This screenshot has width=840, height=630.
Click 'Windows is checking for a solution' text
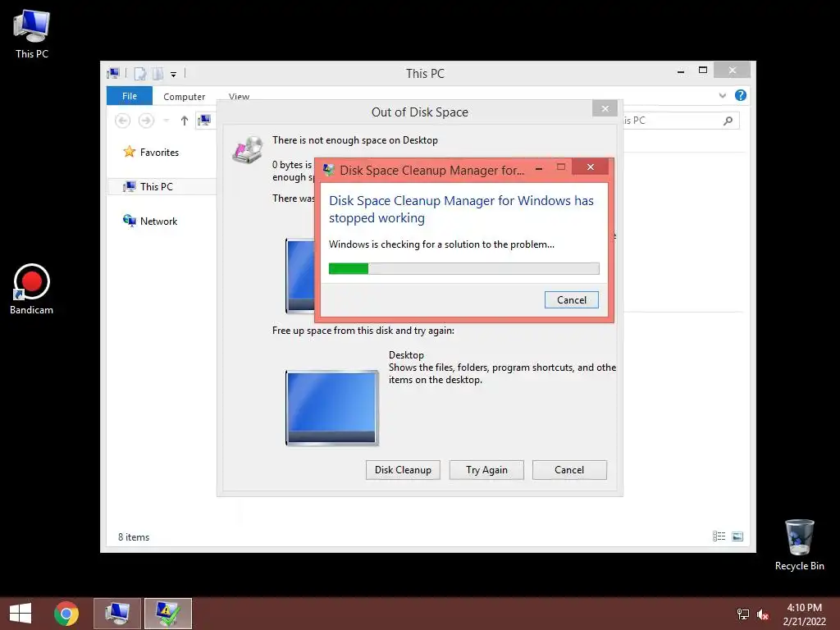pyautogui.click(x=441, y=244)
